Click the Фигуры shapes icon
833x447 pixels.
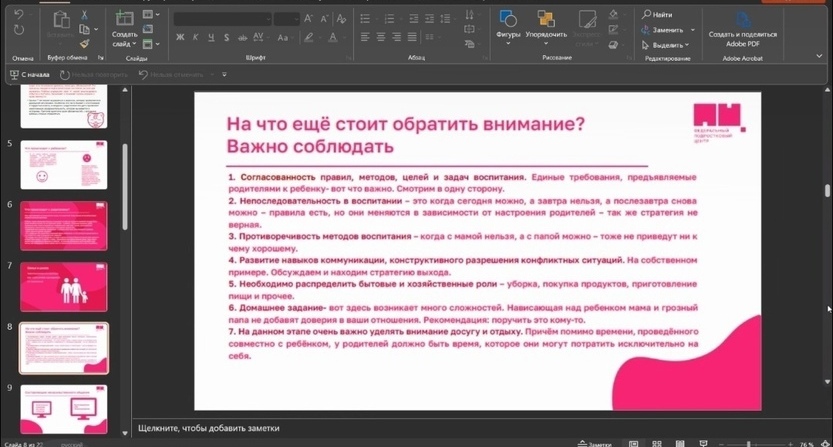click(508, 19)
